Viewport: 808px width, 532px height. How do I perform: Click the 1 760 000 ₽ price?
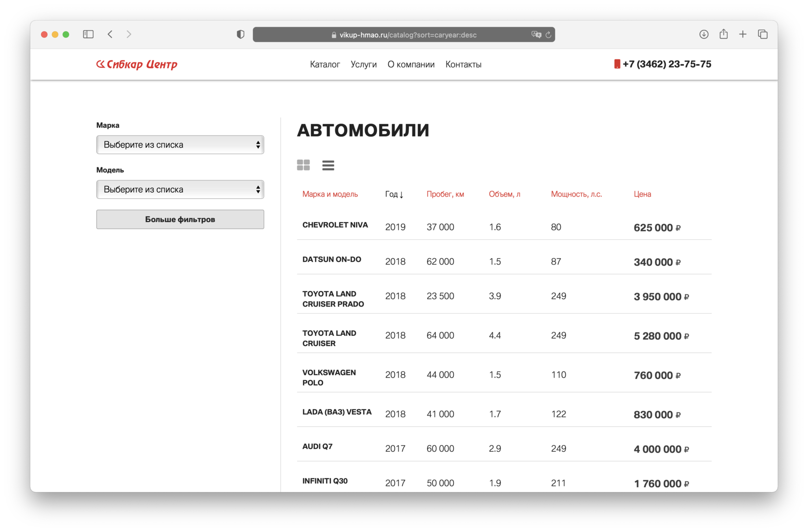[661, 484]
